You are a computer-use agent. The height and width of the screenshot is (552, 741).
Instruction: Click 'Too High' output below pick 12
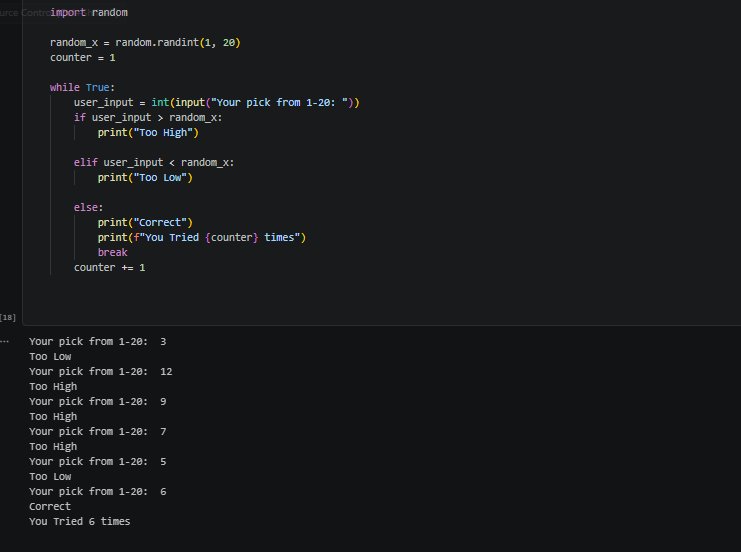coord(53,387)
